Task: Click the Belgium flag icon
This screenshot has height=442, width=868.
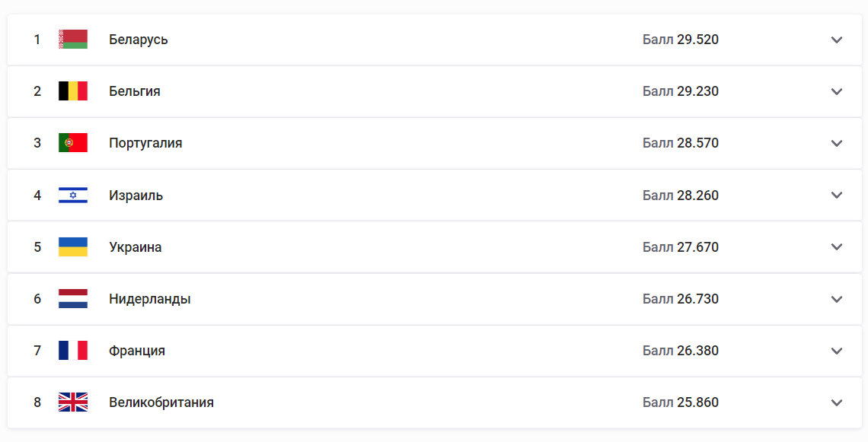Action: [x=73, y=91]
